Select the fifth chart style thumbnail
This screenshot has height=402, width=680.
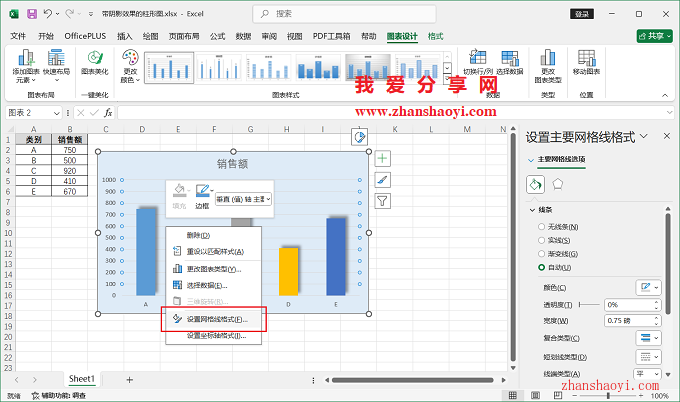click(368, 67)
